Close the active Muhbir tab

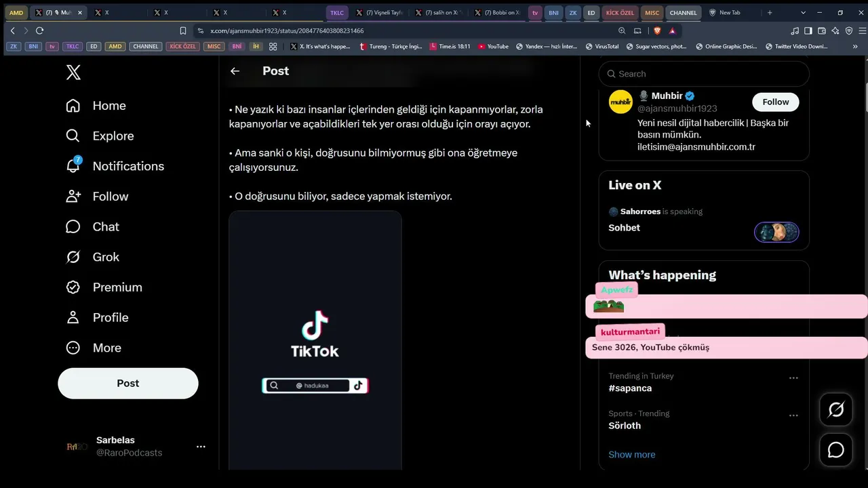point(80,12)
